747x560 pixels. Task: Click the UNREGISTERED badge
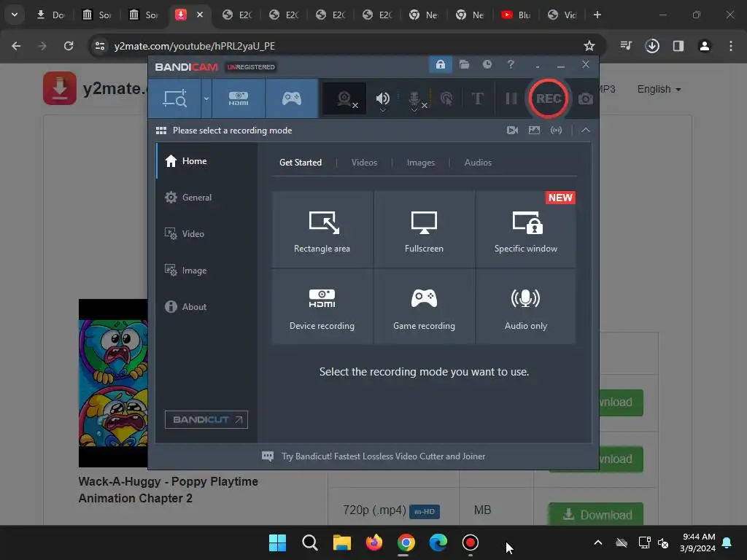click(251, 67)
